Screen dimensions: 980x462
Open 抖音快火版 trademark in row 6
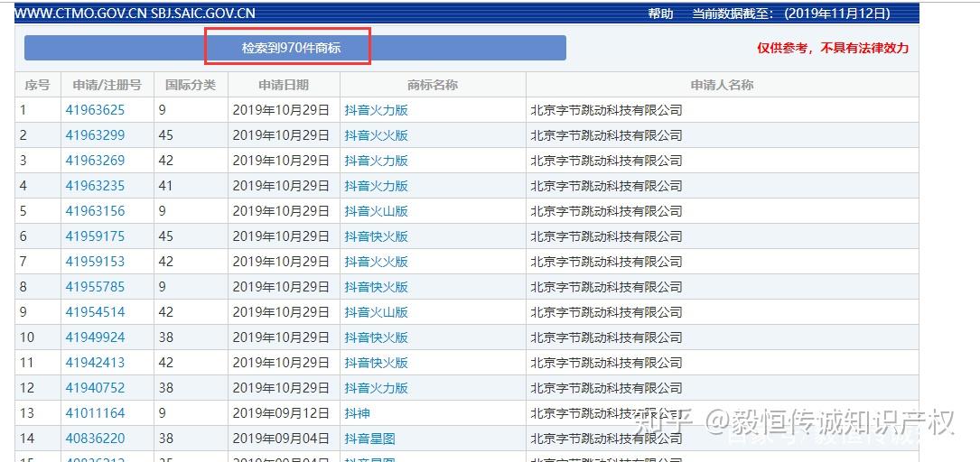[x=377, y=236]
